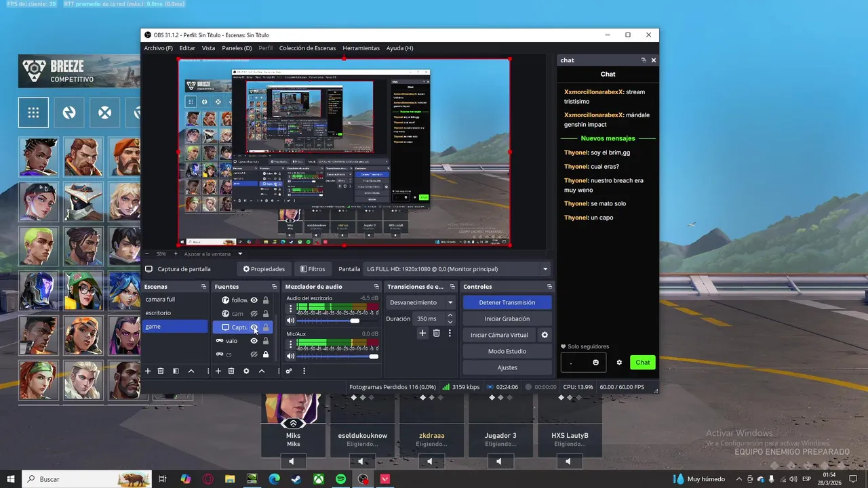Show the hidden cam source
Image resolution: width=868 pixels, height=488 pixels.
pos(254,314)
